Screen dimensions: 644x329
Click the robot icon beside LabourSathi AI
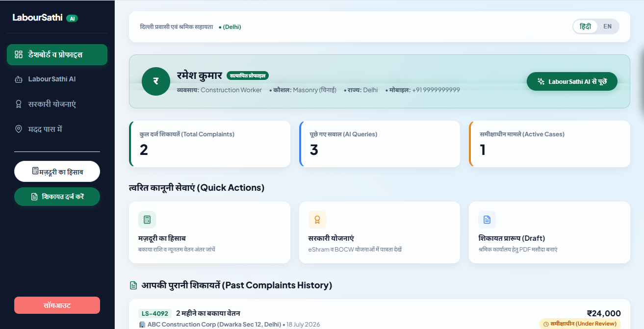(19, 79)
